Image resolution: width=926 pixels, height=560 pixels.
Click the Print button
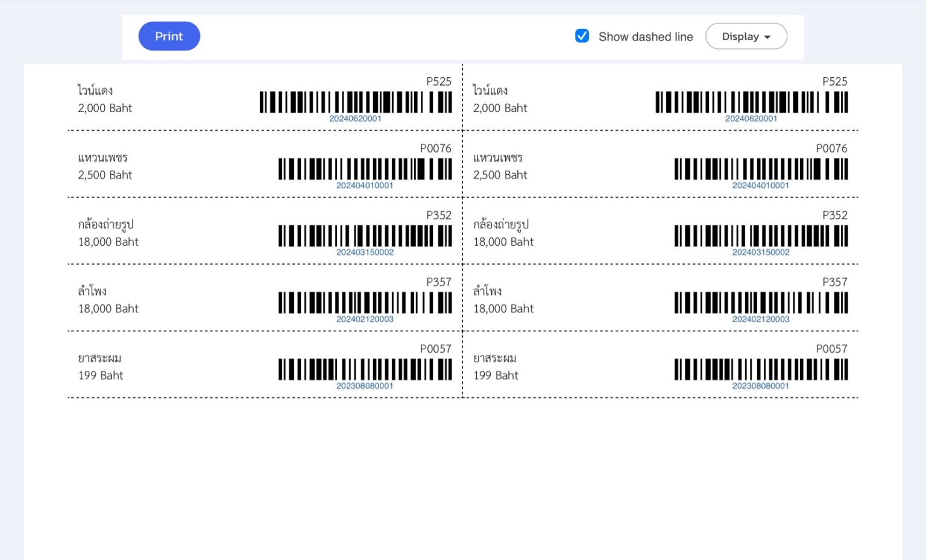[169, 36]
